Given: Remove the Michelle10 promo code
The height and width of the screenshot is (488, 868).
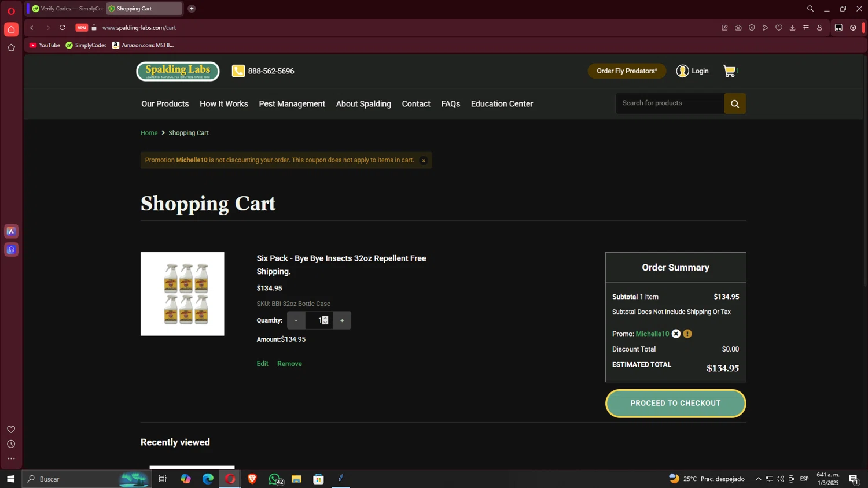Looking at the screenshot, I should point(676,334).
